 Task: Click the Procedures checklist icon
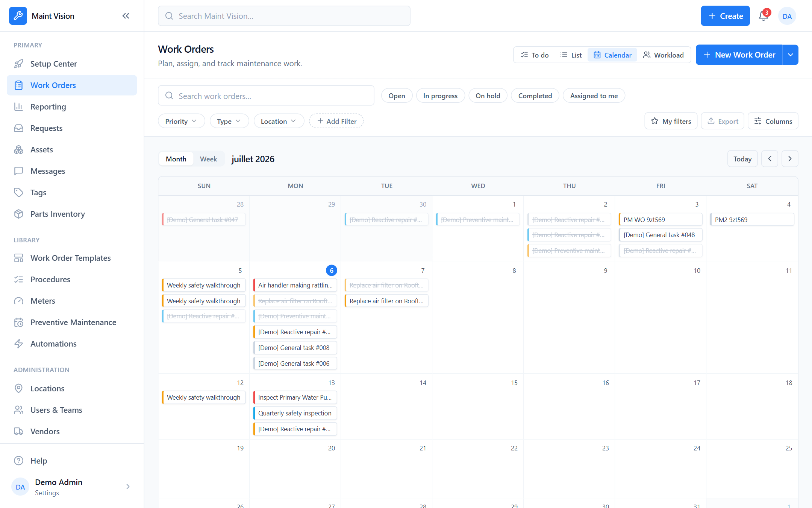click(x=19, y=280)
